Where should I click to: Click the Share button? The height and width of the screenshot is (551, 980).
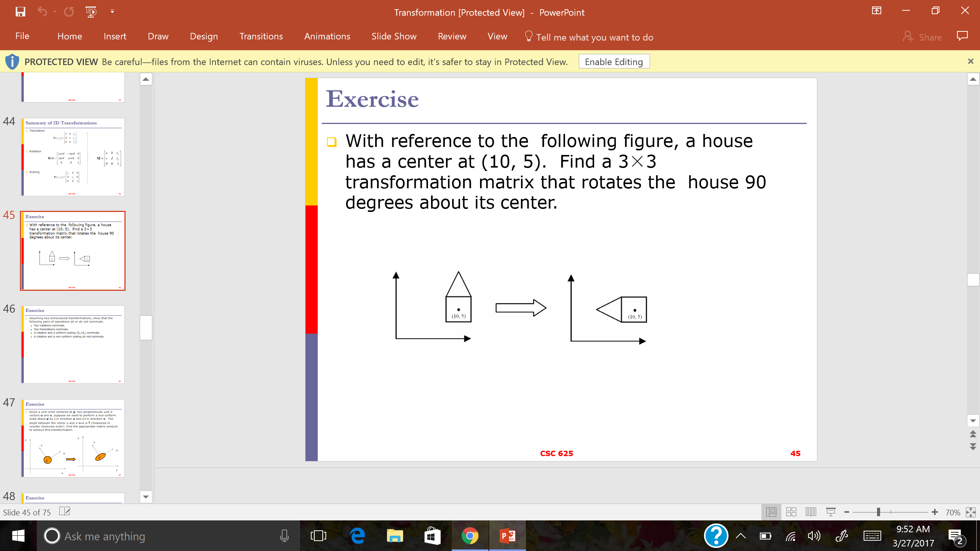[923, 37]
